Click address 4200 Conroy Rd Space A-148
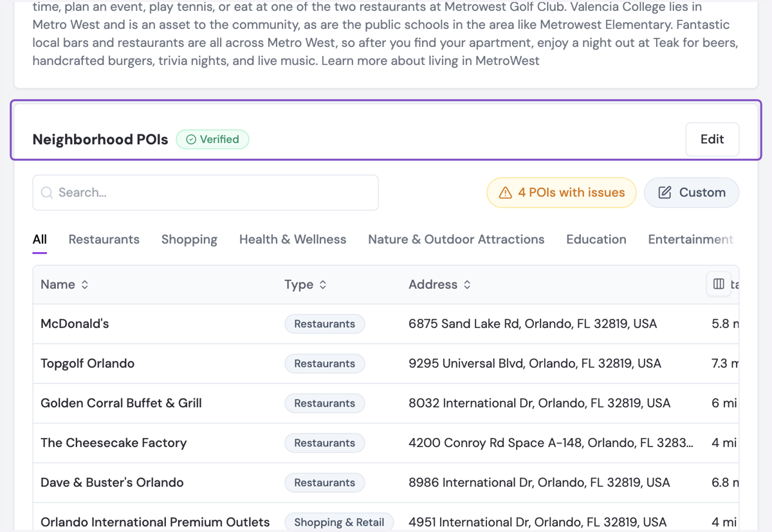 click(x=551, y=443)
